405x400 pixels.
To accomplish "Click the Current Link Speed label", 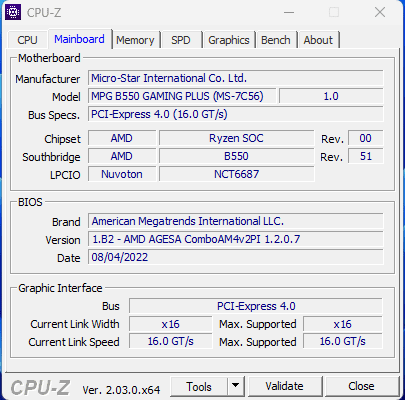I will pos(74,342).
